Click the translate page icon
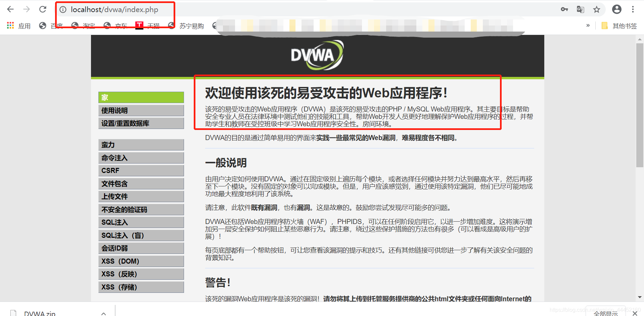This screenshot has height=316, width=644. [x=581, y=9]
